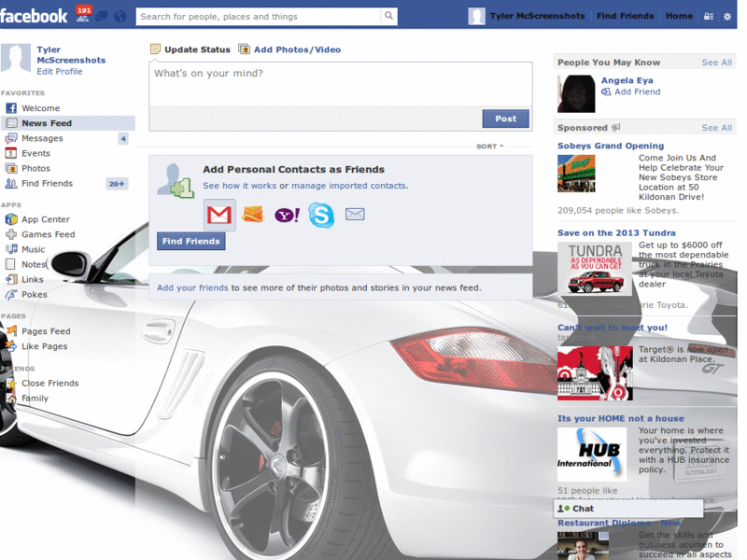Select Gmail contact import icon
The height and width of the screenshot is (560, 747).
(219, 215)
